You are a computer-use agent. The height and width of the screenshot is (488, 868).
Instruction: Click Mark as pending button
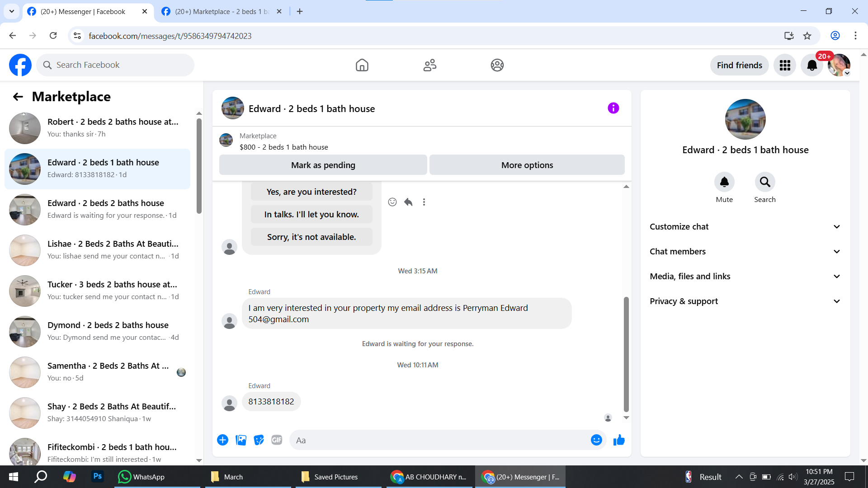(323, 165)
